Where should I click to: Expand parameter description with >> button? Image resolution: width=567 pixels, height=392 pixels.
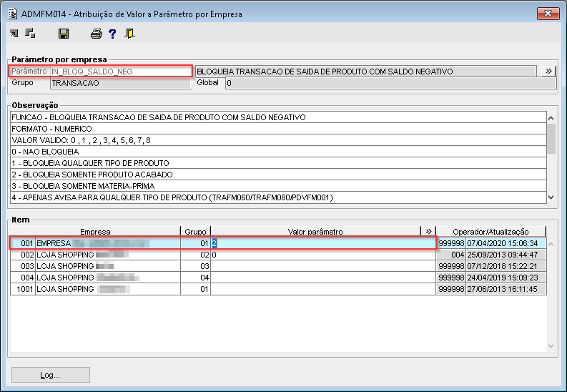548,72
